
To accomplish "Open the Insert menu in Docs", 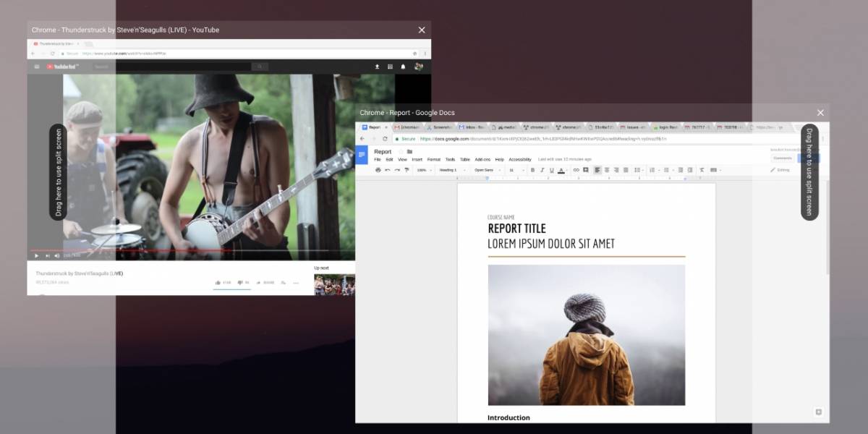I will 417,159.
